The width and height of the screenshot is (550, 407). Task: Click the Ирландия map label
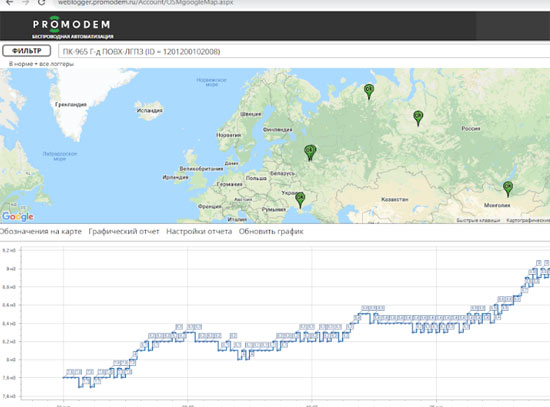[175, 178]
